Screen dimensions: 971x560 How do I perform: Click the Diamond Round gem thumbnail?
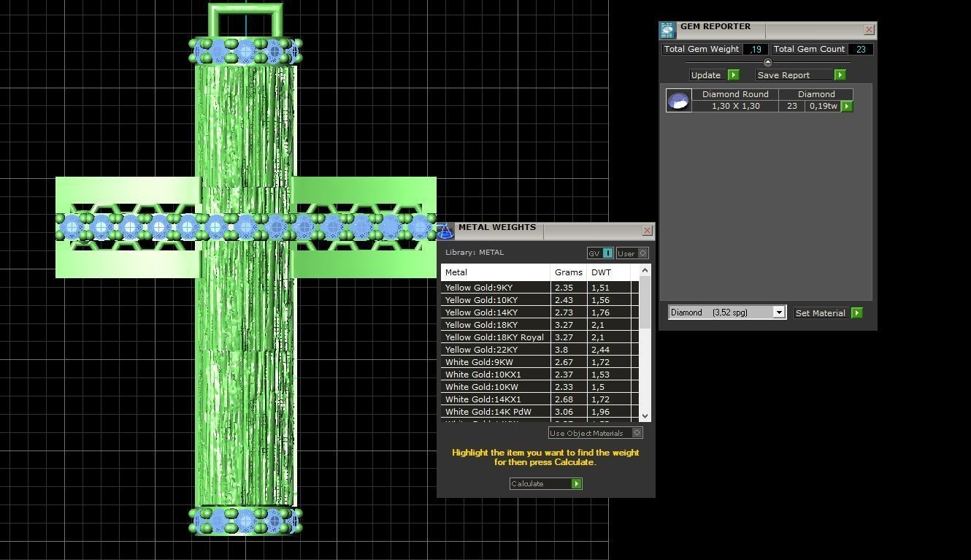(678, 101)
